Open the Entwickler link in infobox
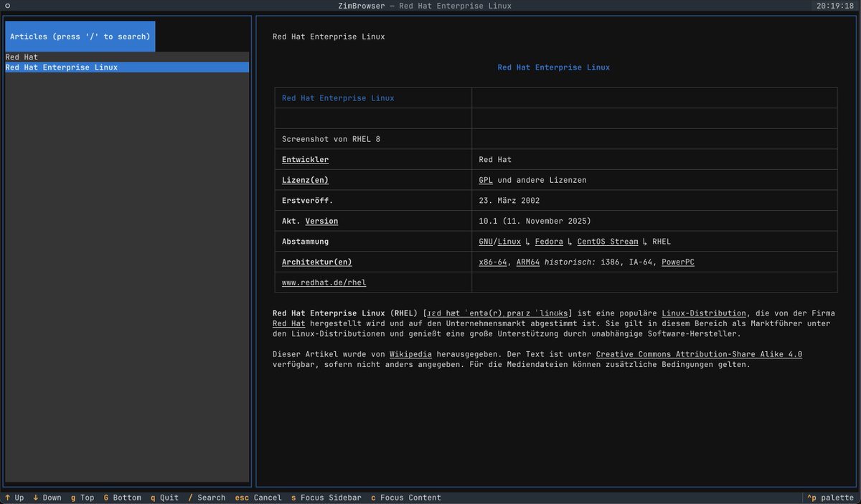Viewport: 861px width, 504px height. (x=305, y=160)
